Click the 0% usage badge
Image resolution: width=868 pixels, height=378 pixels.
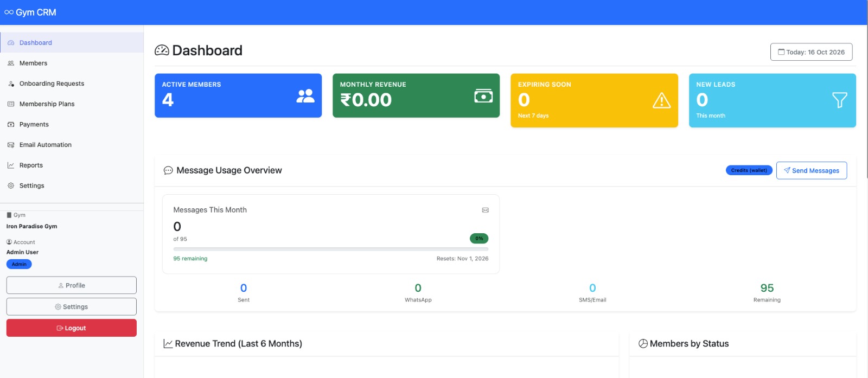(479, 239)
